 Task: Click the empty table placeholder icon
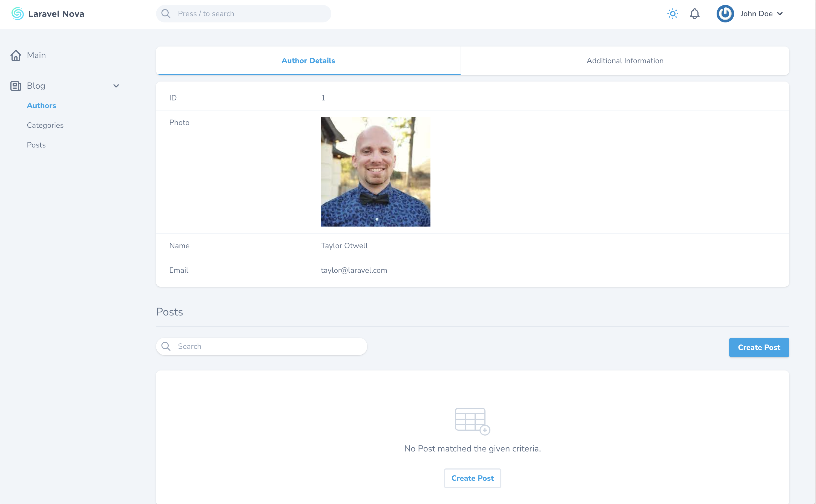click(x=472, y=421)
